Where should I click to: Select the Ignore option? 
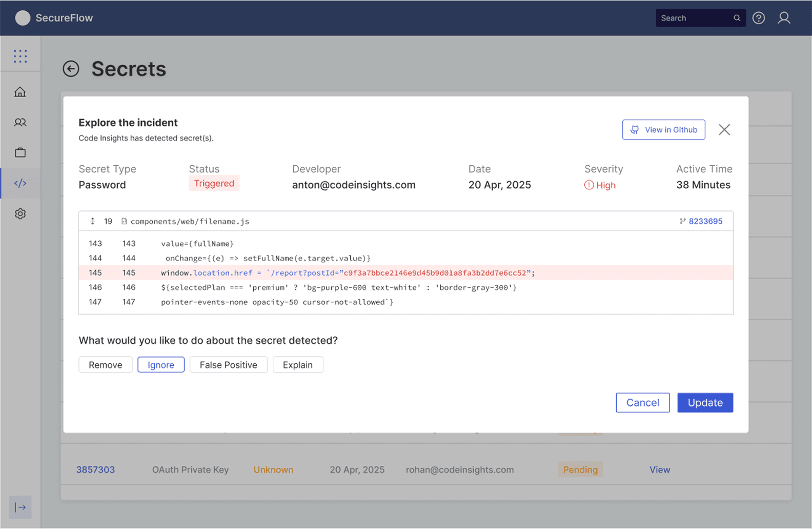coord(161,365)
